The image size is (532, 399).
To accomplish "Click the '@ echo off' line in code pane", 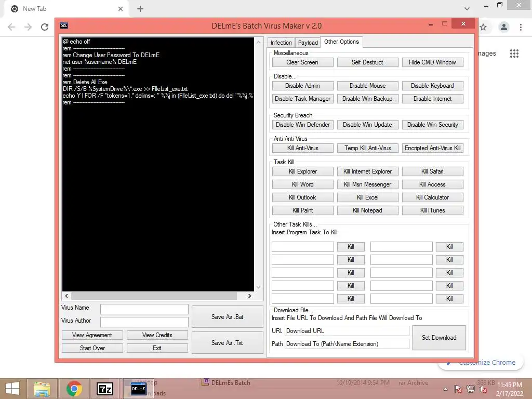I will tap(77, 42).
